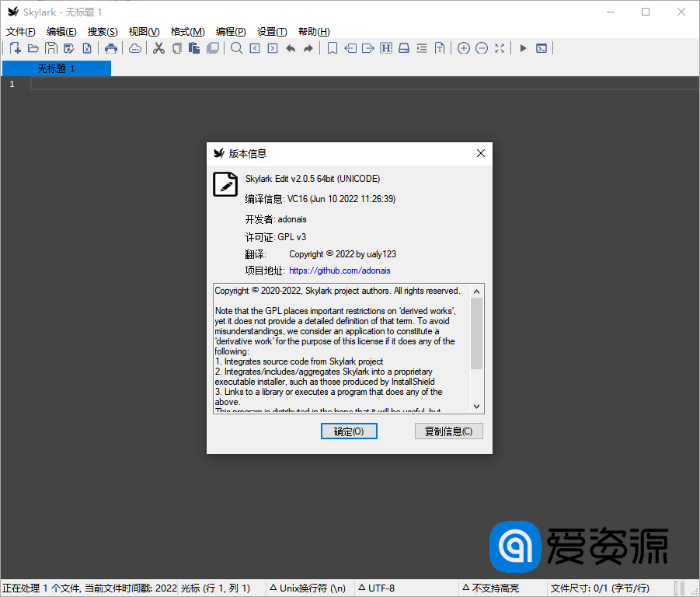Click the Run play triangle icon

pos(523,48)
